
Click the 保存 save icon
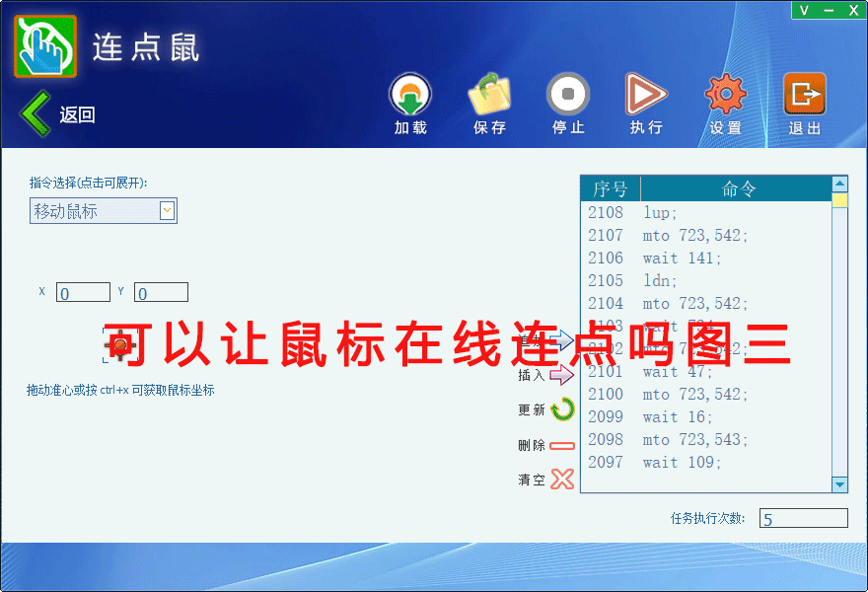pyautogui.click(x=489, y=94)
